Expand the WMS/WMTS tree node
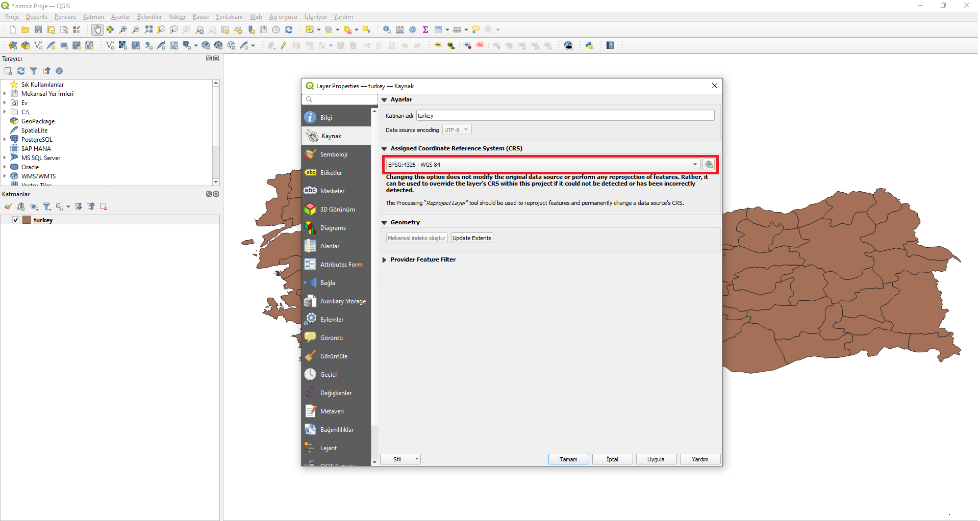Viewport: 980px width, 521px height. click(5, 176)
